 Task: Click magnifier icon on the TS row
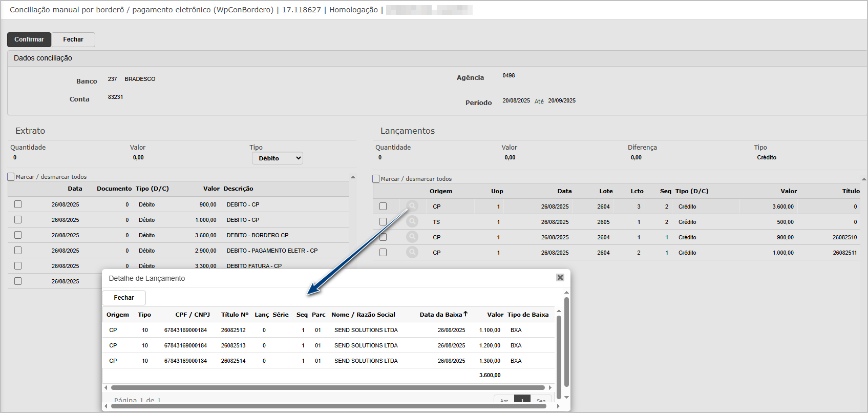(412, 221)
